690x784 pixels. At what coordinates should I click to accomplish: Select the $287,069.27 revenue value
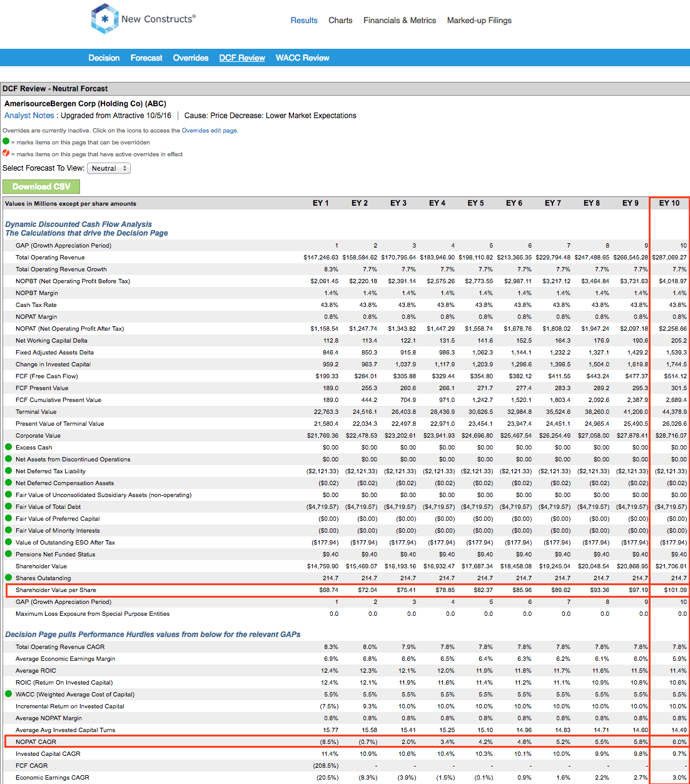669,258
